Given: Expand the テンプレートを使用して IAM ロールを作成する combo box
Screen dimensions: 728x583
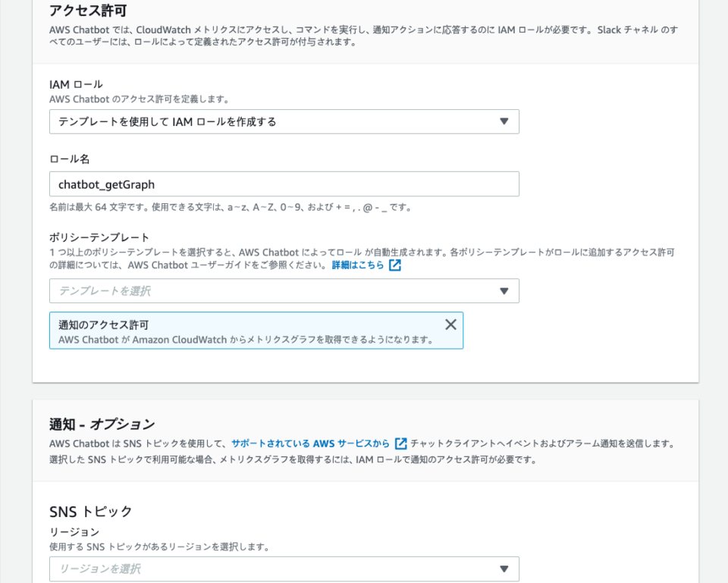Looking at the screenshot, I should [284, 121].
